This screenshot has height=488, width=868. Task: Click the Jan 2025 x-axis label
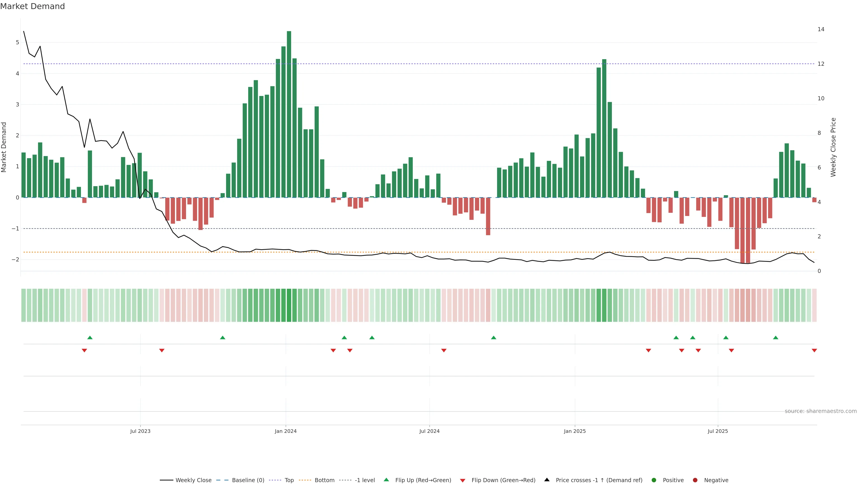575,432
